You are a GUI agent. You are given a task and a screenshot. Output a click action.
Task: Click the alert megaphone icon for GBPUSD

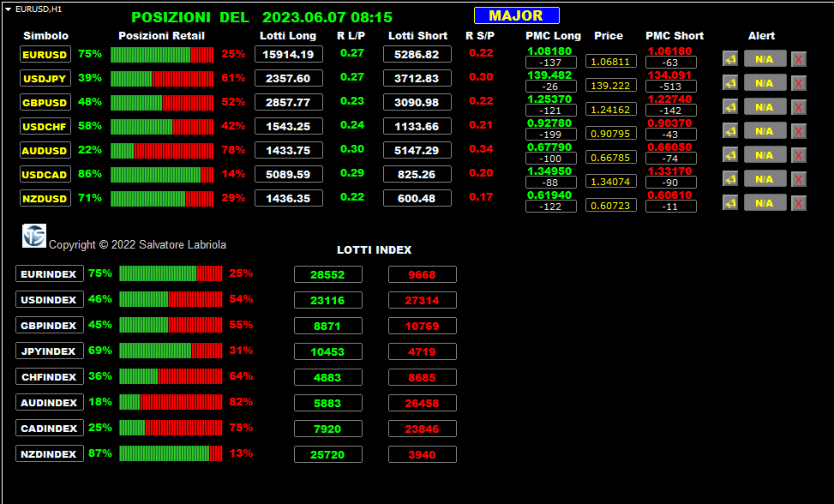click(x=730, y=107)
